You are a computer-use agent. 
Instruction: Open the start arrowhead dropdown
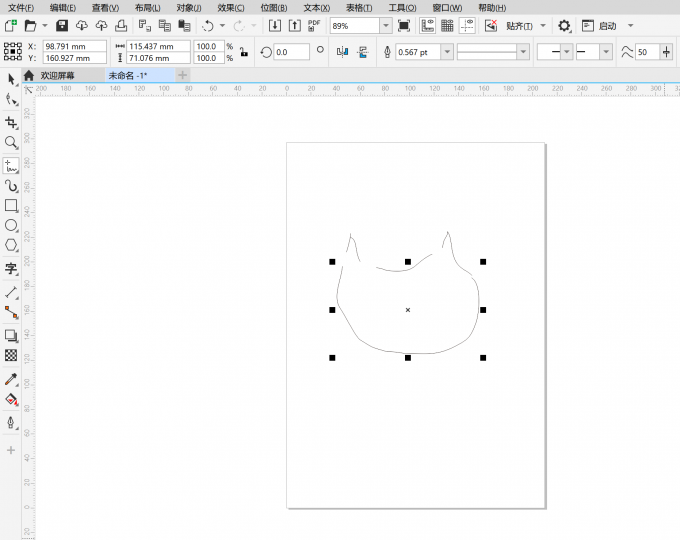[x=566, y=52]
